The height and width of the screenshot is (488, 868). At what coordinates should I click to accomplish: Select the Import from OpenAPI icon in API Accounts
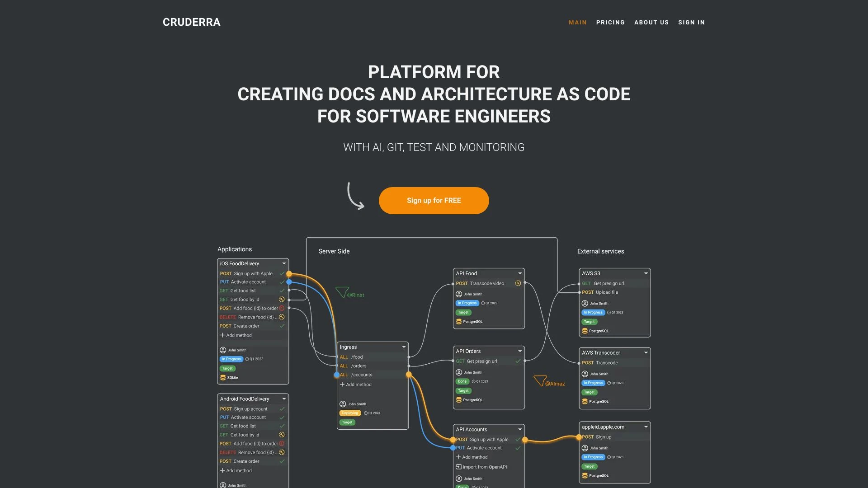pyautogui.click(x=459, y=467)
